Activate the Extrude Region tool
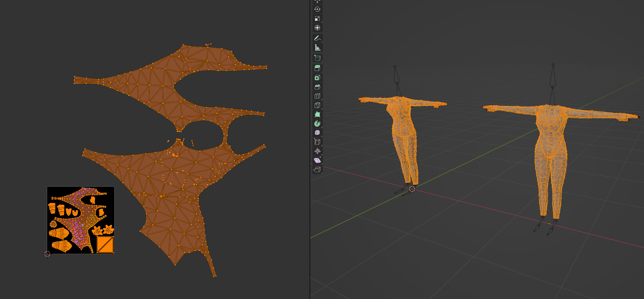644x299 pixels. (317, 68)
